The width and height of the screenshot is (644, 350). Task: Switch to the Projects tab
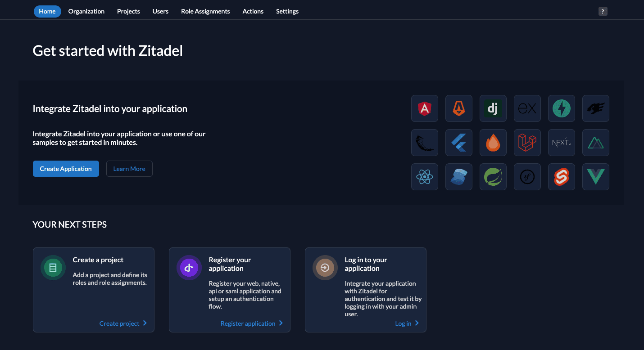click(x=128, y=11)
